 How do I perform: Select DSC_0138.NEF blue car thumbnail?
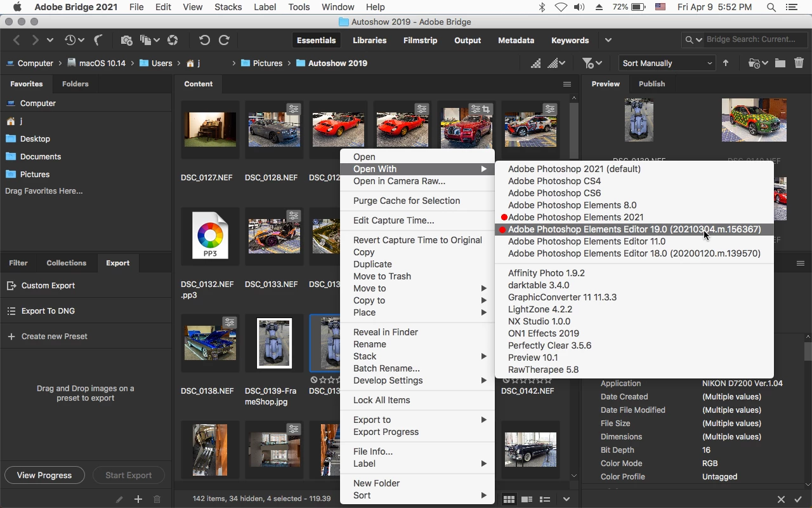coord(210,343)
